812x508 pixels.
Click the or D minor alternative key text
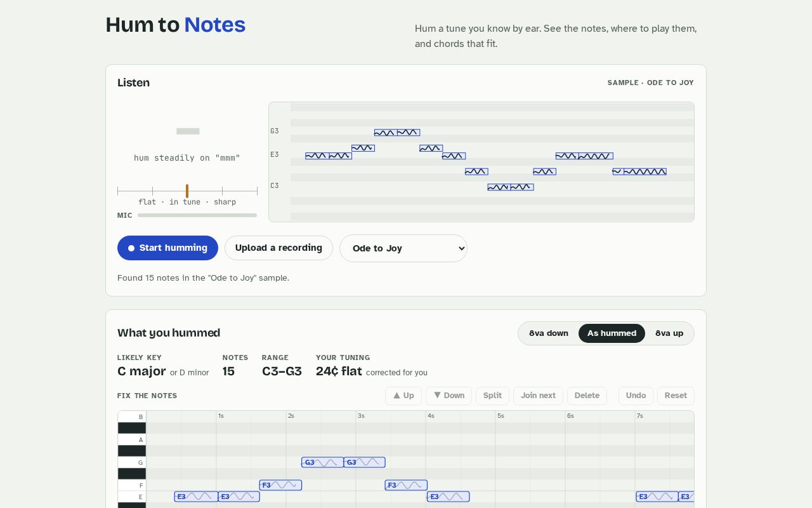pos(189,373)
